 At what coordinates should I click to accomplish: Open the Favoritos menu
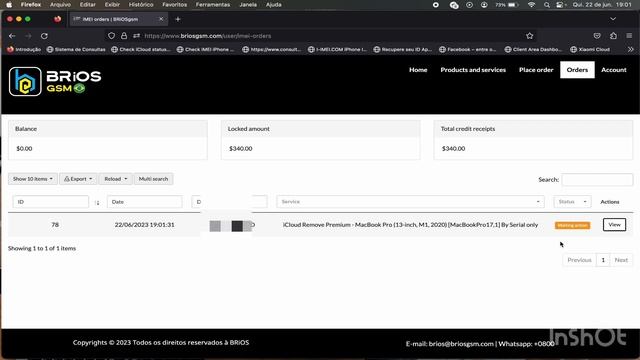pyautogui.click(x=174, y=5)
